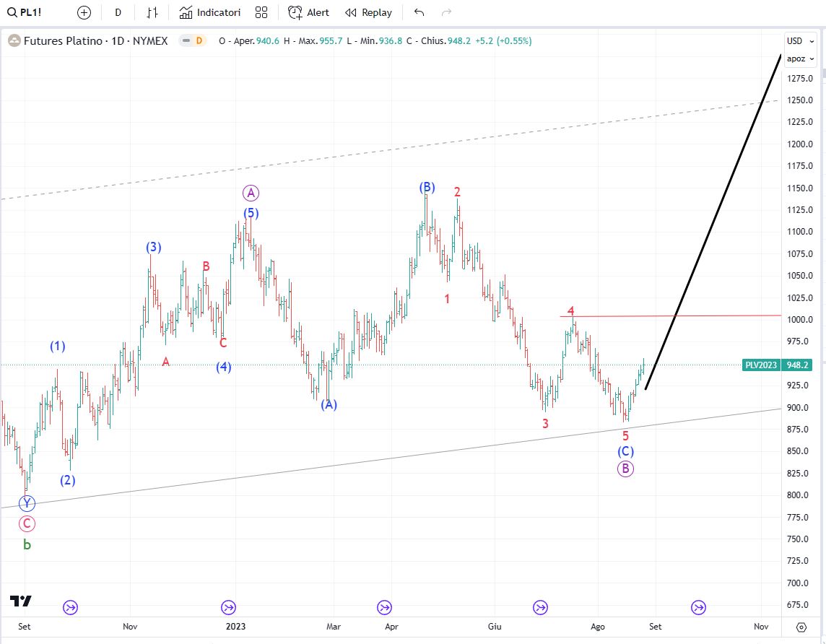This screenshot has width=826, height=644.
Task: Select the blue (A) wave label
Action: (329, 404)
